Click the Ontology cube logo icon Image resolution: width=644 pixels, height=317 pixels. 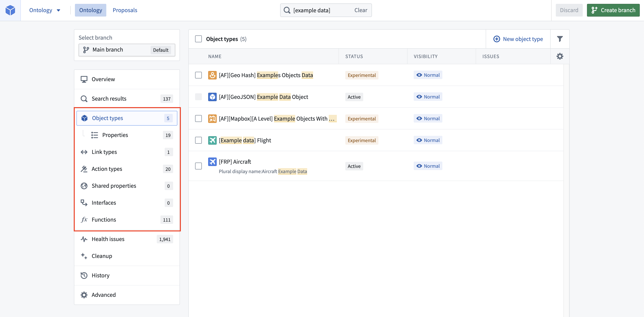click(10, 10)
